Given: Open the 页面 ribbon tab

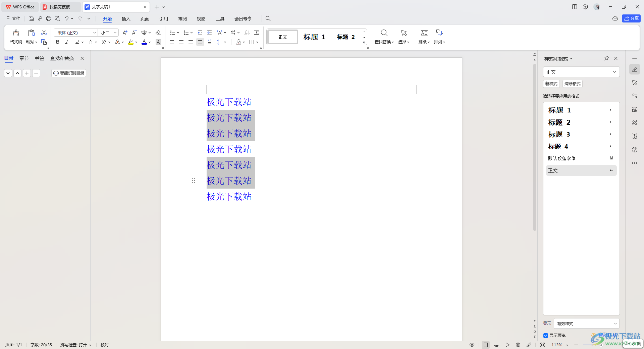Looking at the screenshot, I should [x=145, y=18].
